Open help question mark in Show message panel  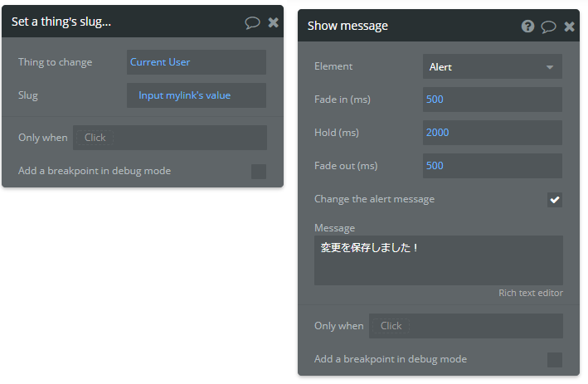click(527, 27)
